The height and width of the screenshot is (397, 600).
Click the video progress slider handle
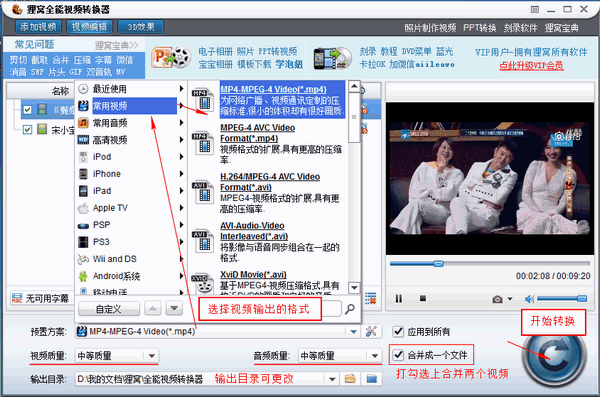[x=439, y=263]
